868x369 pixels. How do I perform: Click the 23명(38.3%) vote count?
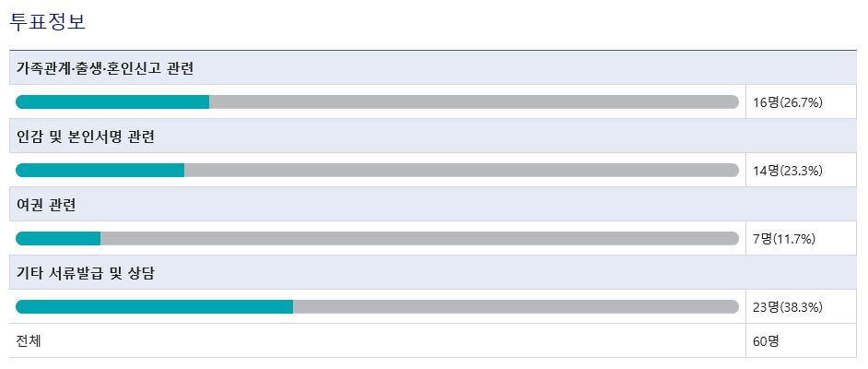(787, 307)
